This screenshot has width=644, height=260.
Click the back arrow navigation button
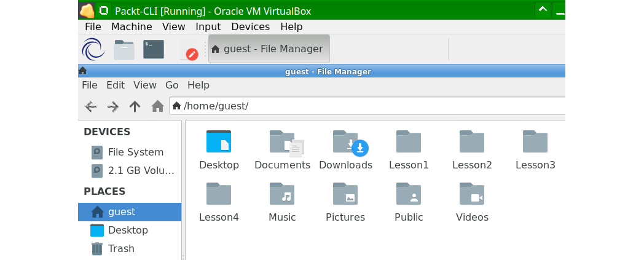click(x=91, y=106)
